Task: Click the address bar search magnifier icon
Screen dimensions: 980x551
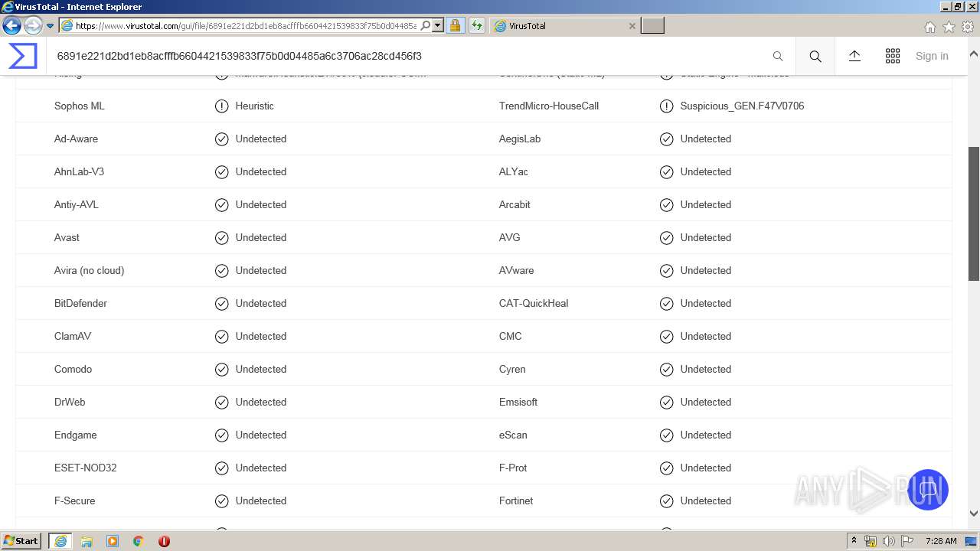Action: pos(426,25)
